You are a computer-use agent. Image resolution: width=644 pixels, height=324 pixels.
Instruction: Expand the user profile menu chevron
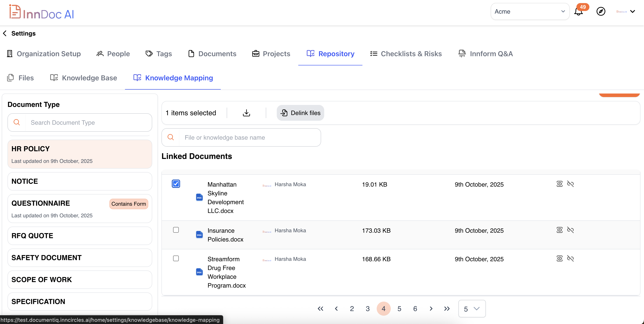pos(633,11)
